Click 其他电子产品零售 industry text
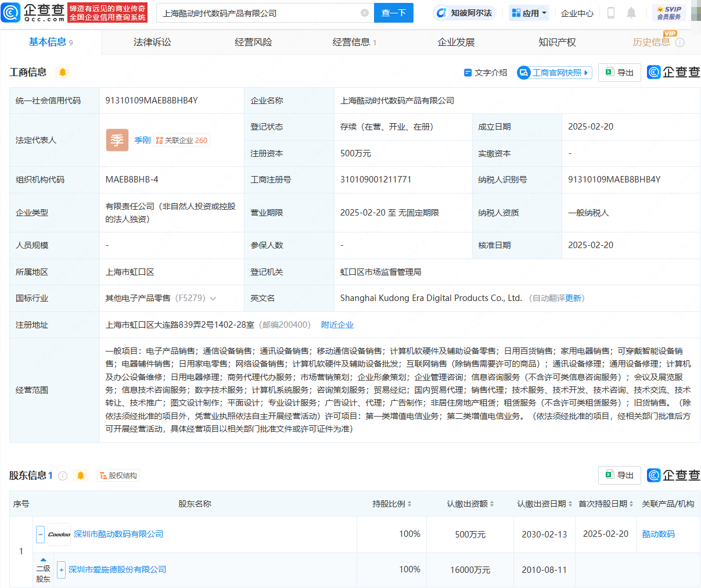The image size is (701, 588). point(138,298)
